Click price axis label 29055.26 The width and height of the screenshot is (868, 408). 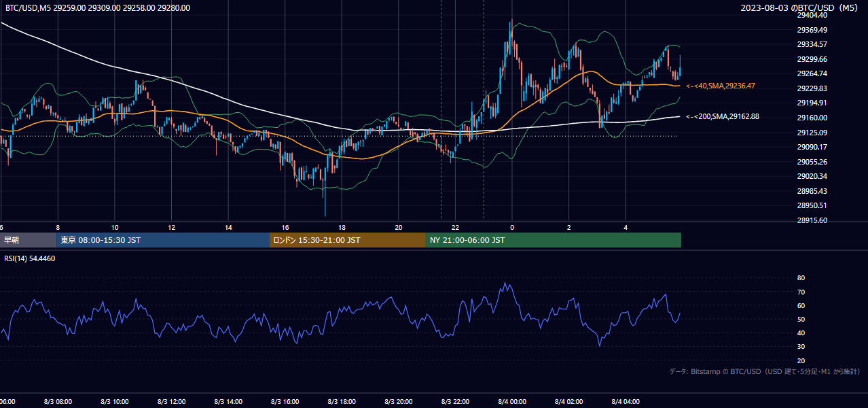[812, 162]
